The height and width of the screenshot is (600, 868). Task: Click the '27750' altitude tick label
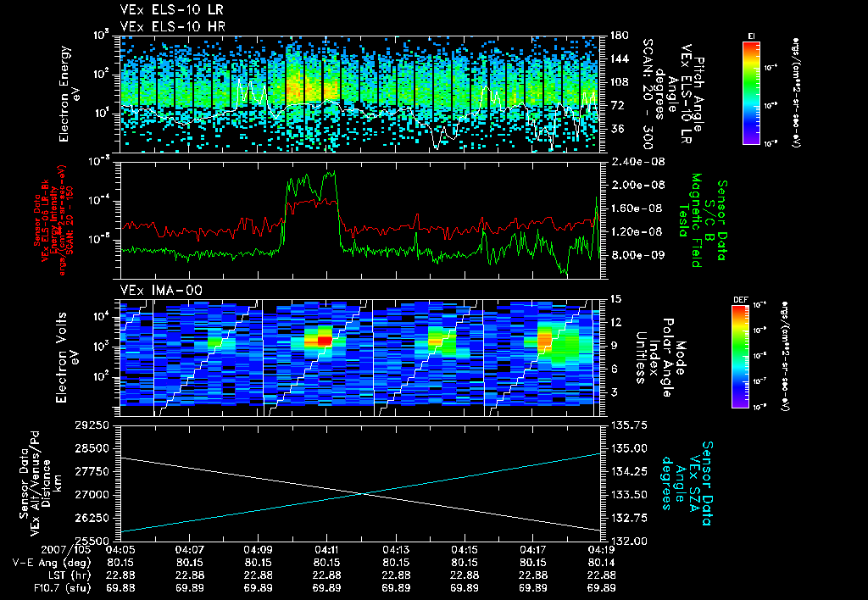coord(92,471)
